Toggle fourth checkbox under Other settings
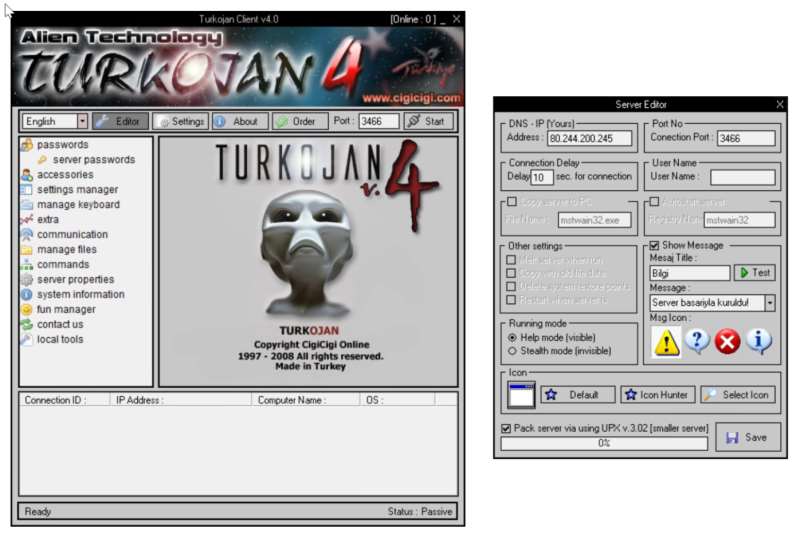Screen dimensions: 800x539 (x=511, y=300)
